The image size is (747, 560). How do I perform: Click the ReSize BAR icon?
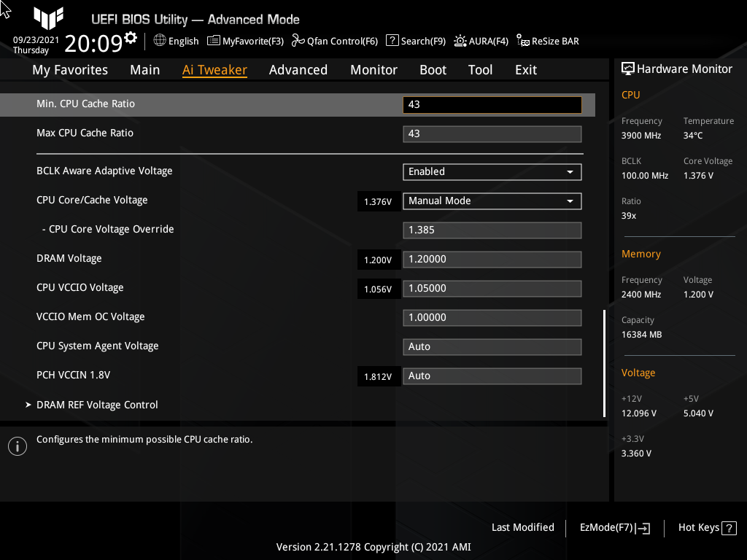[522, 41]
